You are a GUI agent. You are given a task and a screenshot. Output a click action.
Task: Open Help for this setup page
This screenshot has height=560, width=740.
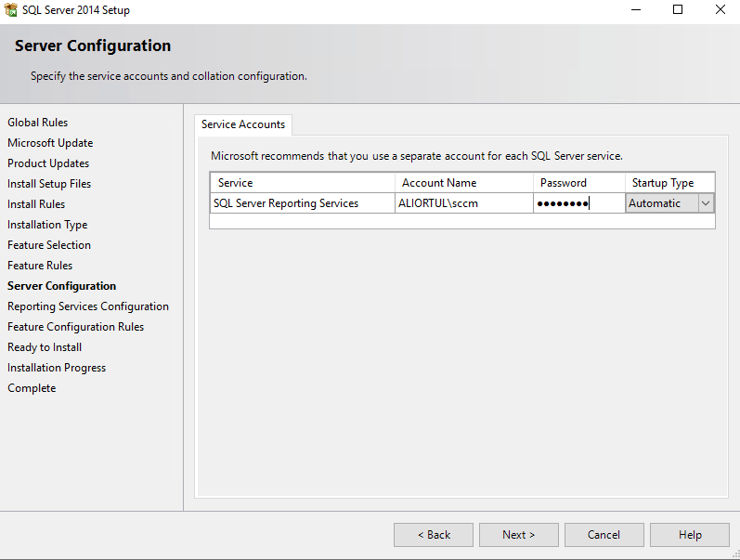point(689,535)
